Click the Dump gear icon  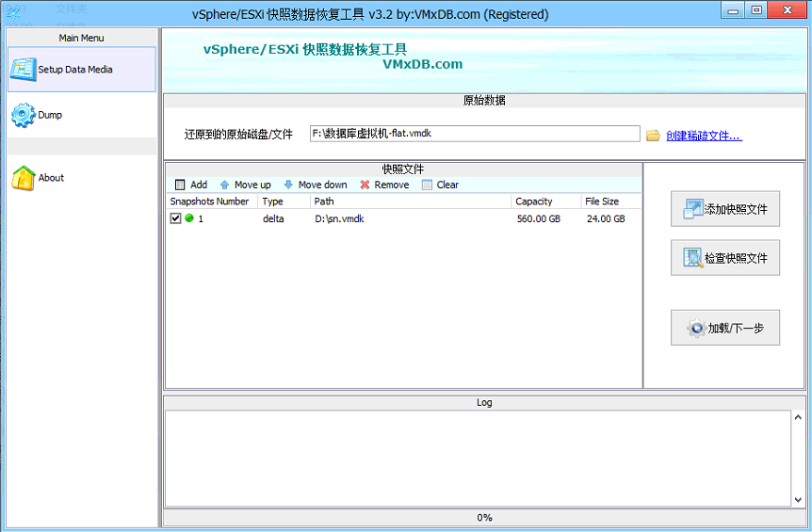click(x=24, y=115)
